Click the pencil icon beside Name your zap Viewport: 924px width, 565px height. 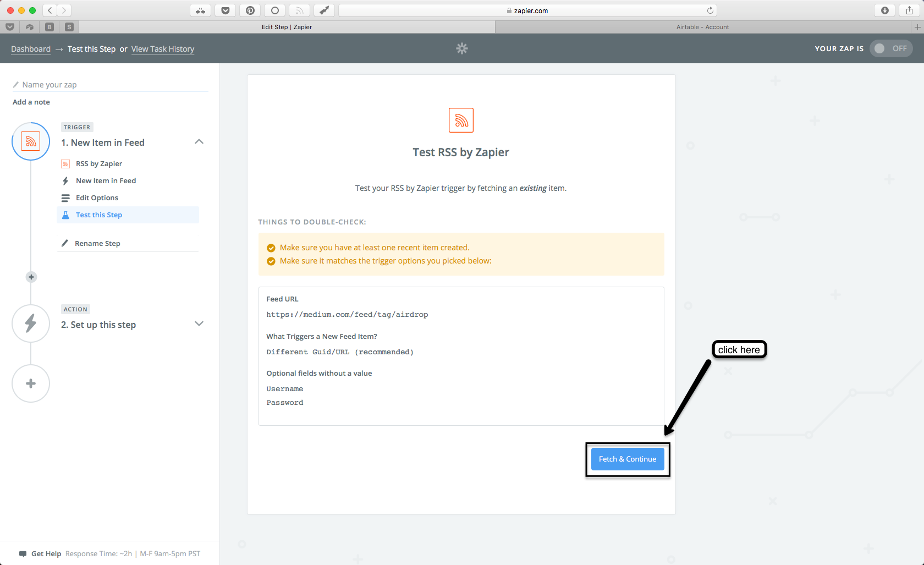coord(16,85)
